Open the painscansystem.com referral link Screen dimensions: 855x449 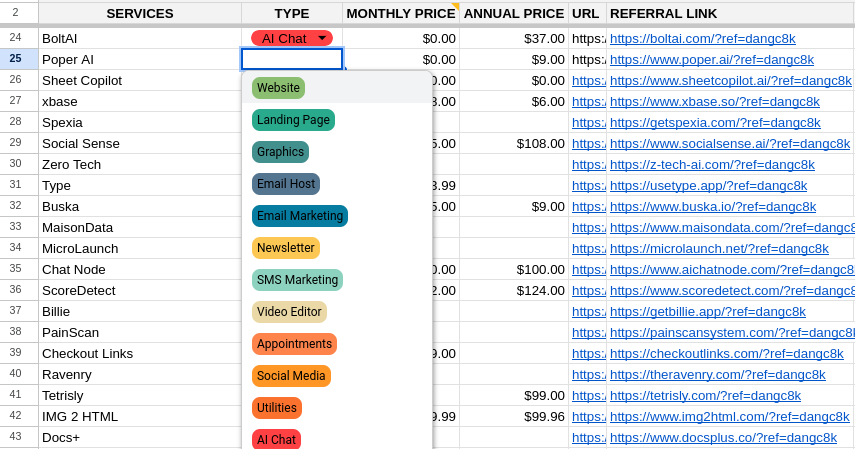pos(732,333)
